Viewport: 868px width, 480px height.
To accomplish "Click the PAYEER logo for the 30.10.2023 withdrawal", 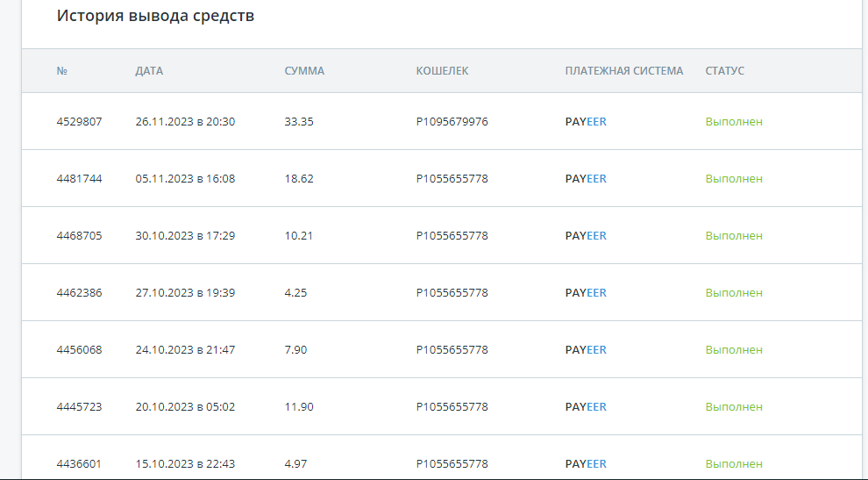I will (586, 235).
